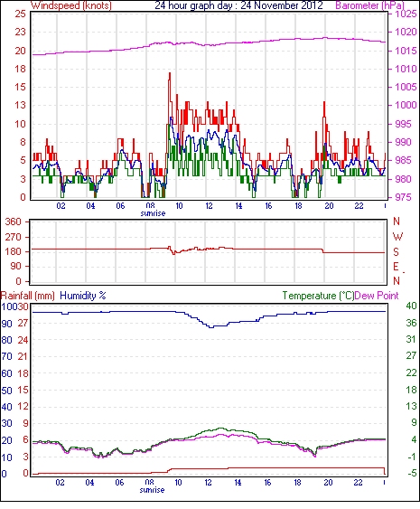This screenshot has height=509, width=420.
Task: Click the Rainfall (mm) legend label
Action: point(28,296)
